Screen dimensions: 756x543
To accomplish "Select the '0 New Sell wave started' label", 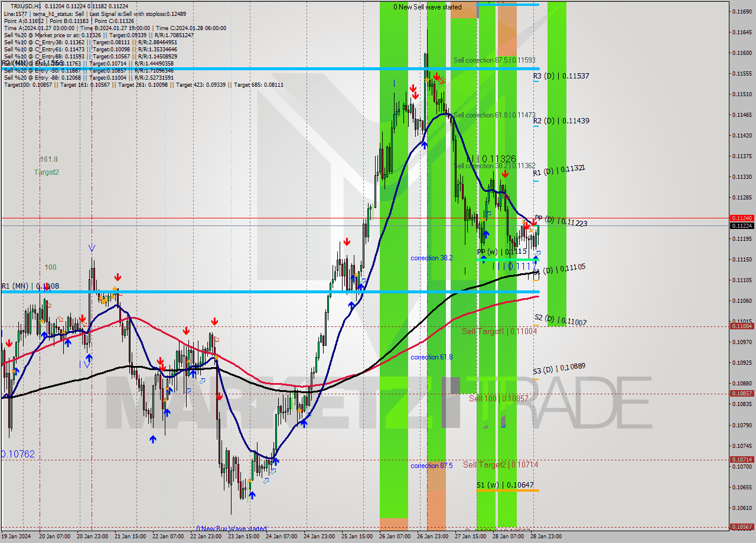I will click(x=428, y=7).
